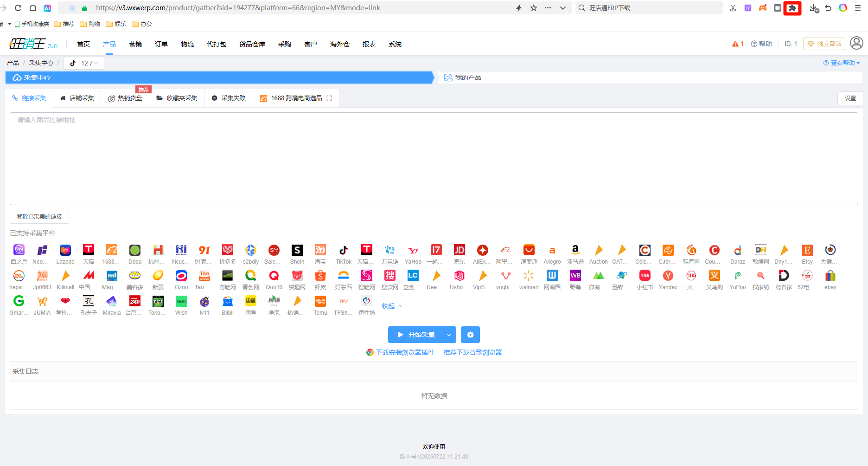Open the alert warning indicator
Image resolution: width=868 pixels, height=466 pixels.
tap(738, 44)
